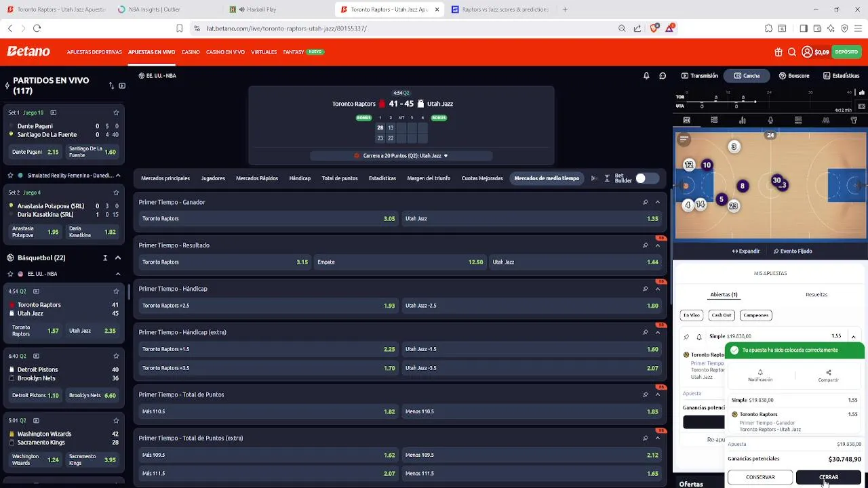
Task: Select the head-to-head players icon under the timeline
Action: [x=826, y=121]
